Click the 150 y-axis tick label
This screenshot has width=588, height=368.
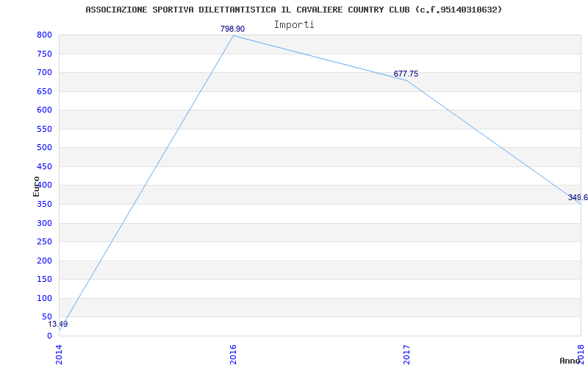point(44,280)
